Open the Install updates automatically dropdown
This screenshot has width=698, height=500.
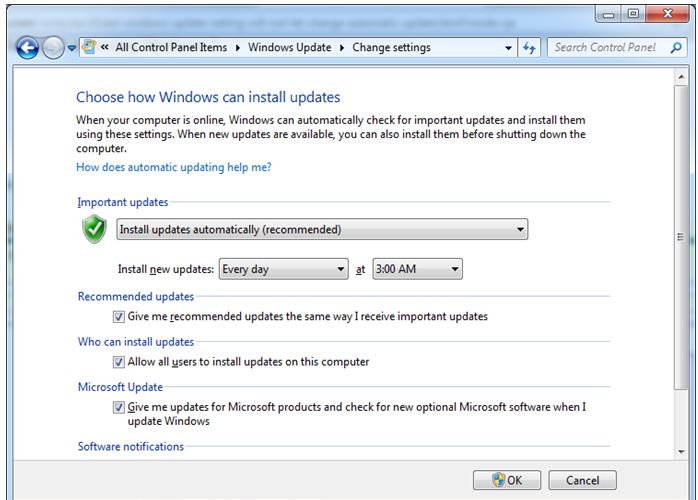coord(322,230)
